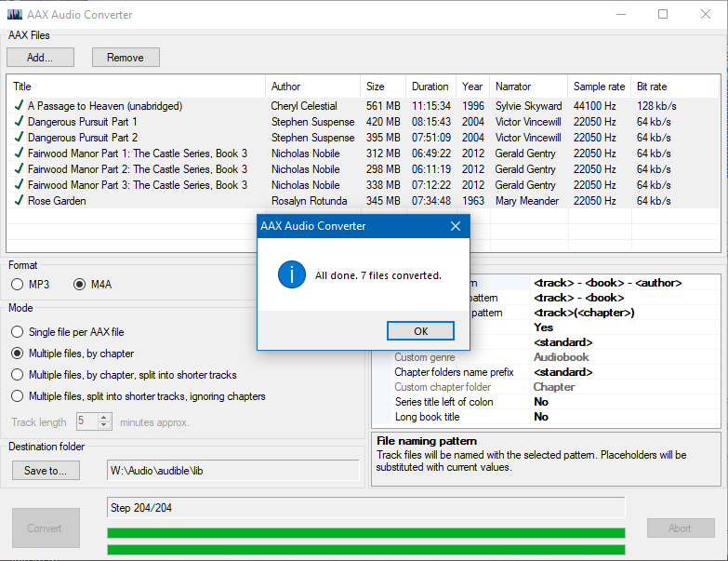This screenshot has width=728, height=561.
Task: Click the Long book title 'No' value
Action: [x=541, y=417]
